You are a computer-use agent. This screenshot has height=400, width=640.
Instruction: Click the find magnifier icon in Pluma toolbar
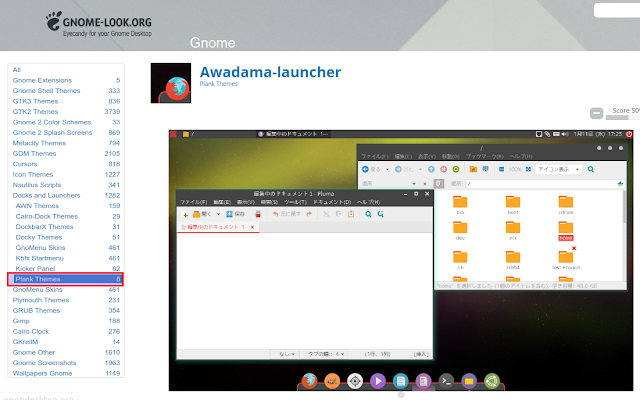coord(368,214)
